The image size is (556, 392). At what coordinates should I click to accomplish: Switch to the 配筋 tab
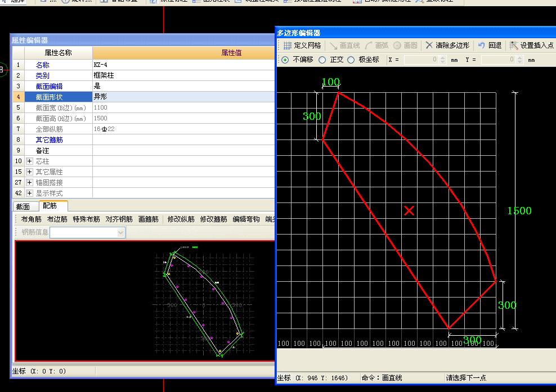pyautogui.click(x=50, y=206)
